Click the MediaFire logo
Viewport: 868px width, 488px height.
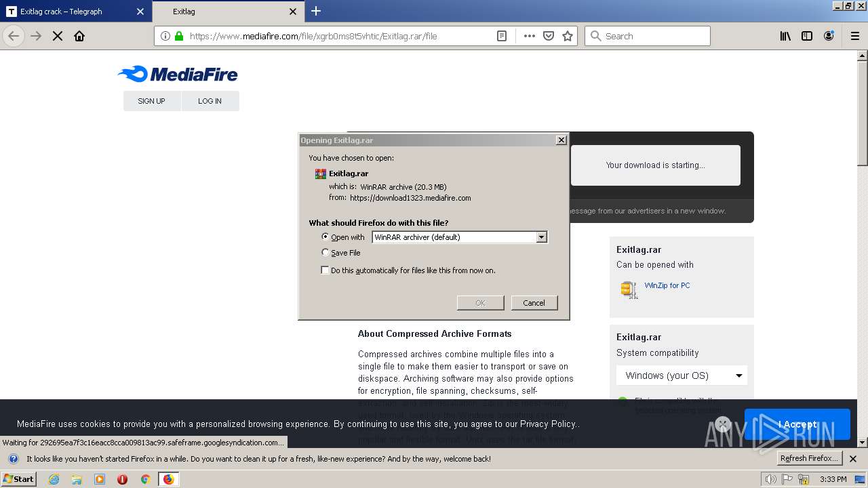click(x=178, y=74)
